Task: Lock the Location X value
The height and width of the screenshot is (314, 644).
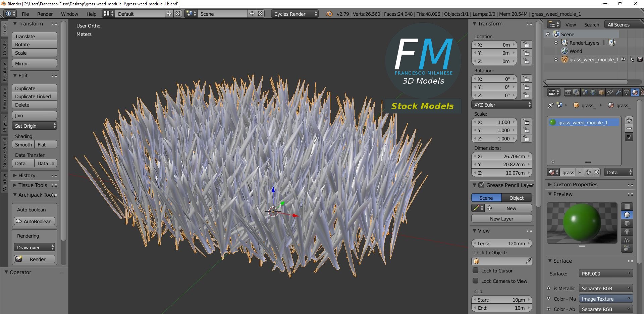Action: pos(526,45)
